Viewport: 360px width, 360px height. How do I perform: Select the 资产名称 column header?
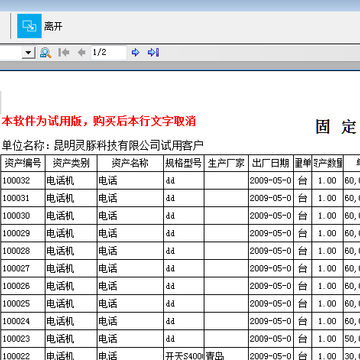pyautogui.click(x=130, y=163)
